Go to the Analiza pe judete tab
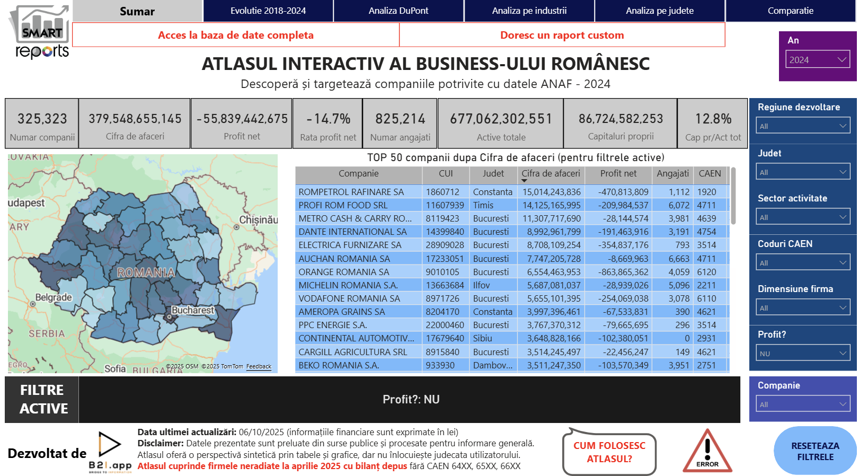The width and height of the screenshot is (868, 476). coord(660,11)
